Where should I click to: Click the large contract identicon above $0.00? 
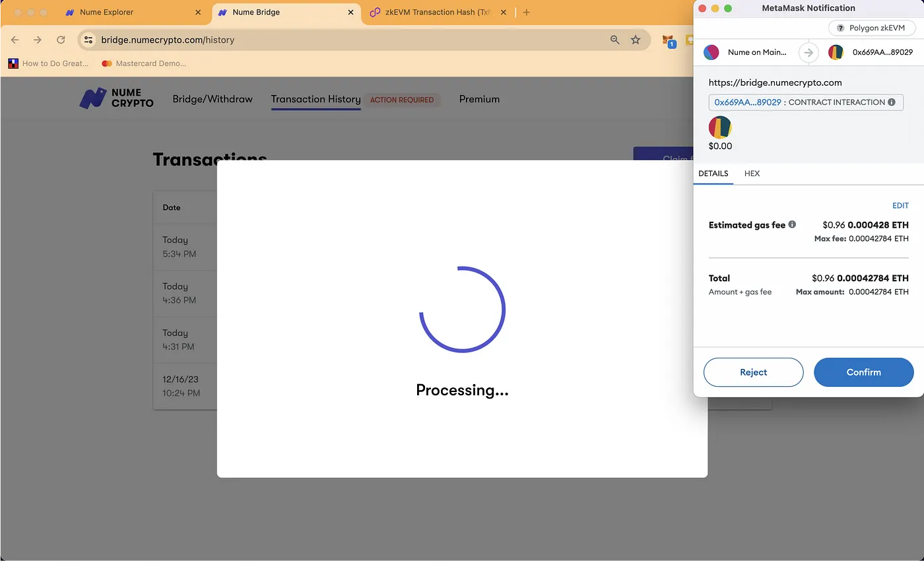(x=720, y=127)
